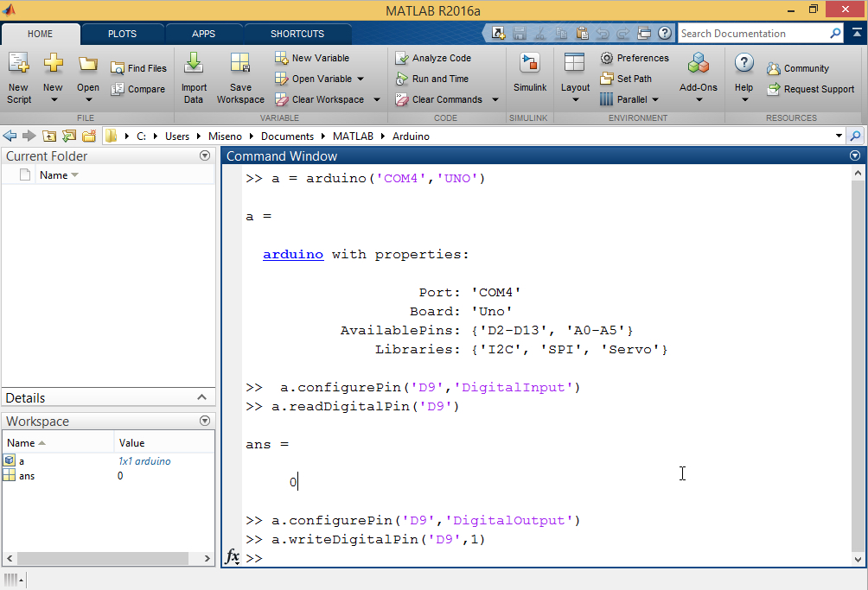Click the quick access Save icon
Screen dimensions: 868x590
pyautogui.click(x=520, y=33)
